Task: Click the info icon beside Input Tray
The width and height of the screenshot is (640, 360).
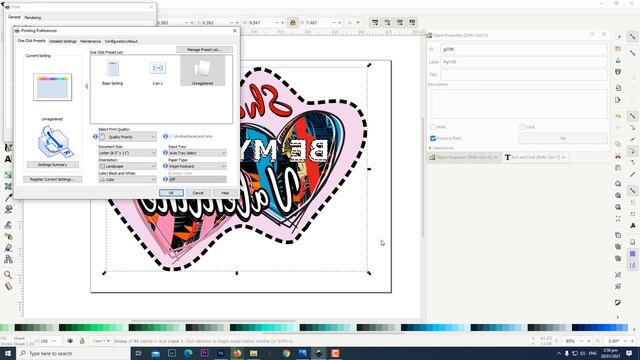Action: (165, 153)
